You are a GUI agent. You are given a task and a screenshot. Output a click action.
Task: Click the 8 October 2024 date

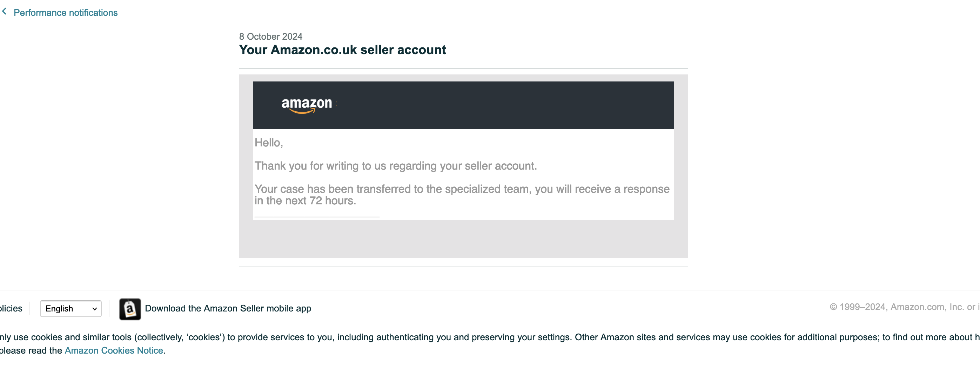(x=270, y=37)
